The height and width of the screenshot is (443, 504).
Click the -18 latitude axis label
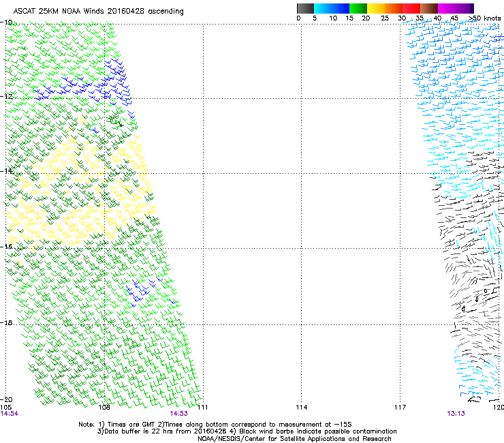[6, 322]
